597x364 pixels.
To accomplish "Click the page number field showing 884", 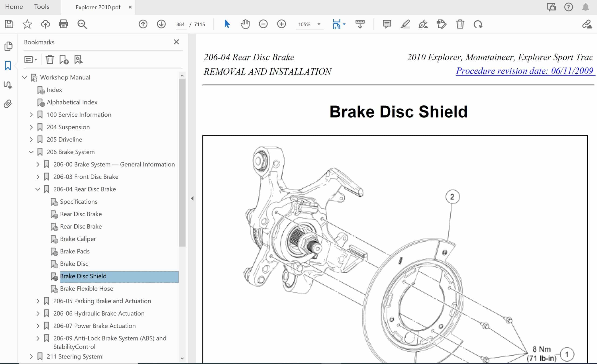I will (180, 24).
